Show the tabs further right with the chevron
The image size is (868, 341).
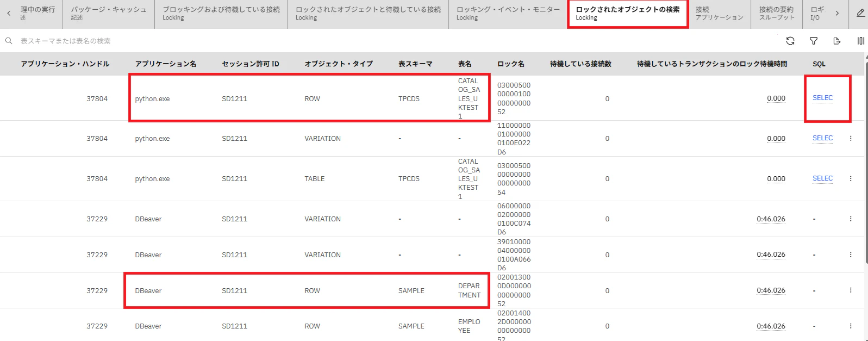837,13
